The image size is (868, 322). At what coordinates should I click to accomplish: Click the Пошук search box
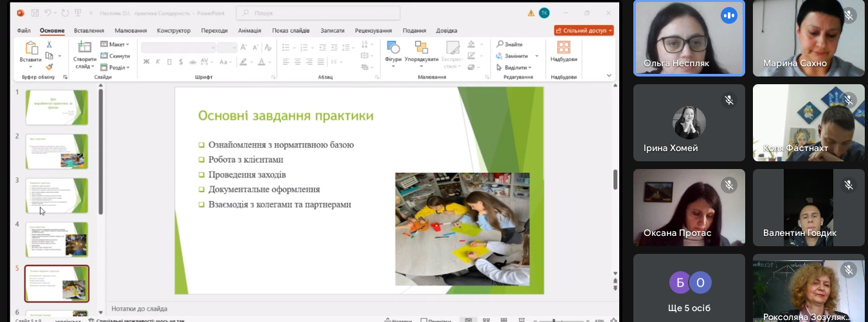click(318, 13)
